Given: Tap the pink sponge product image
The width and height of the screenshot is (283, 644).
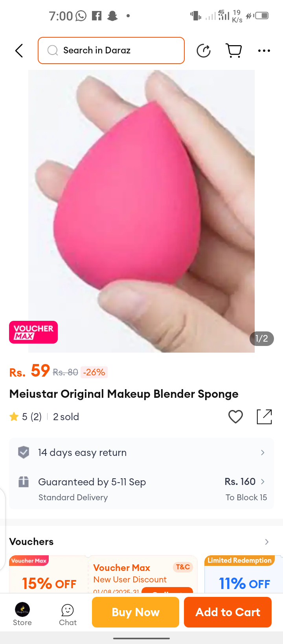Looking at the screenshot, I should pos(141,211).
